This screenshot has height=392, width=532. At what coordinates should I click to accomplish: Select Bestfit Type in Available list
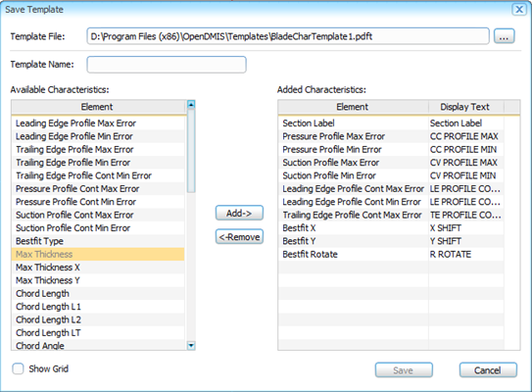tap(98, 241)
